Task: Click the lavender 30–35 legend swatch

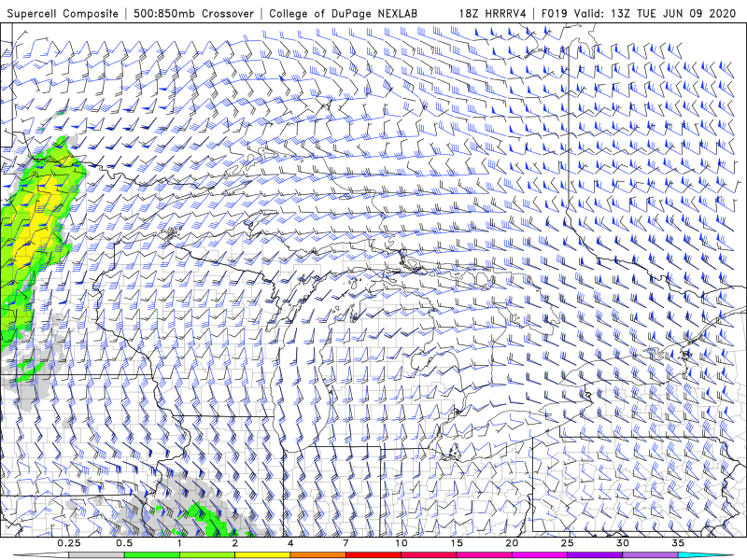Action: pos(650,555)
